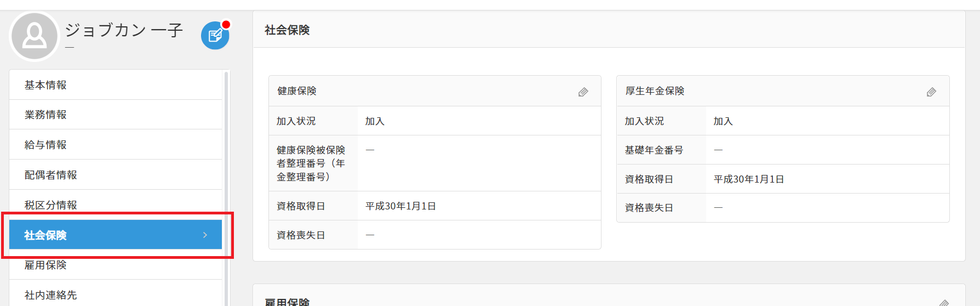Open 基本情報 in the sidebar
This screenshot has width=980, height=306.
click(x=45, y=85)
